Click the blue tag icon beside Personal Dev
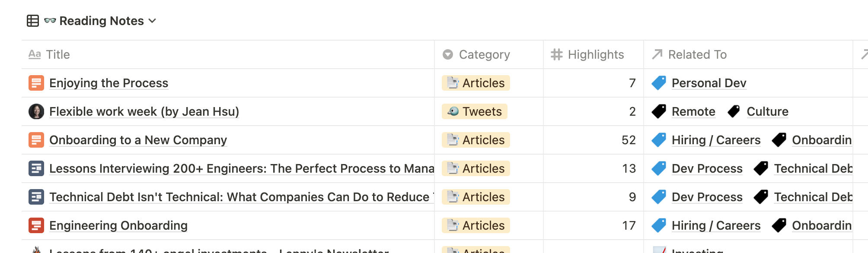The height and width of the screenshot is (253, 868). point(659,83)
